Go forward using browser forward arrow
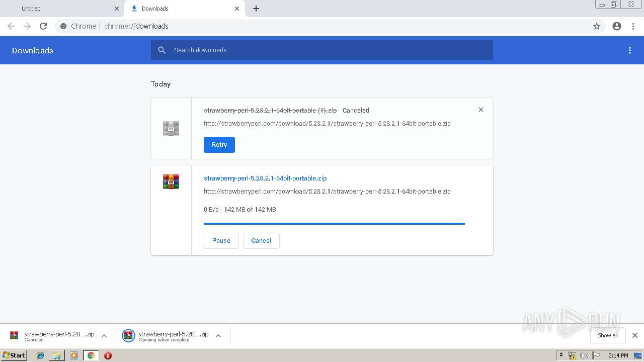 27,26
